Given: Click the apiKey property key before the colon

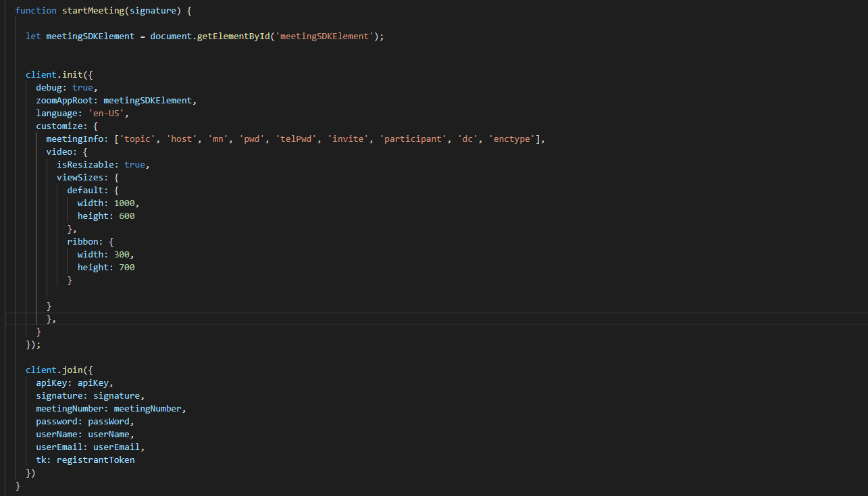Looking at the screenshot, I should pyautogui.click(x=52, y=383).
